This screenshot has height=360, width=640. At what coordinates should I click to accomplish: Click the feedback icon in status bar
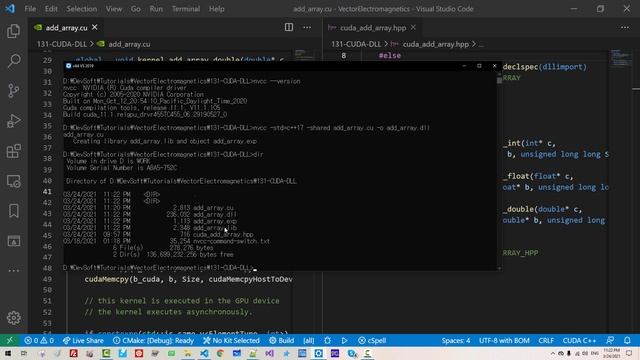coord(610,340)
